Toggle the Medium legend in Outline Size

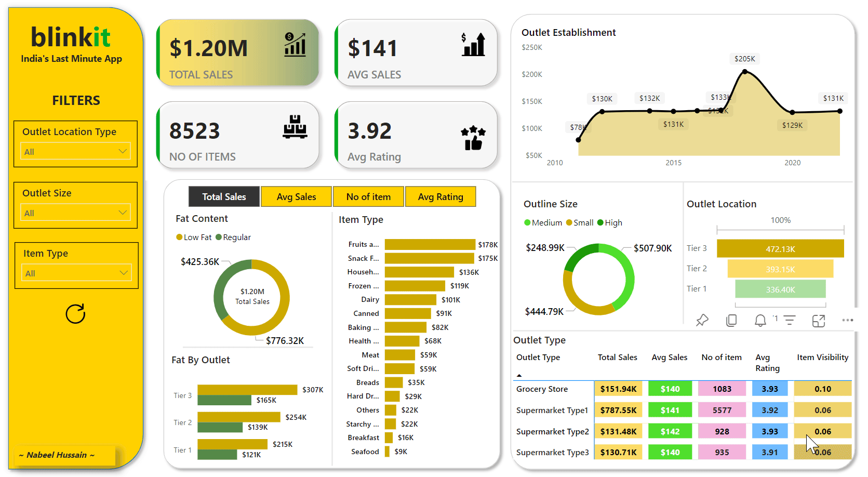pyautogui.click(x=542, y=222)
